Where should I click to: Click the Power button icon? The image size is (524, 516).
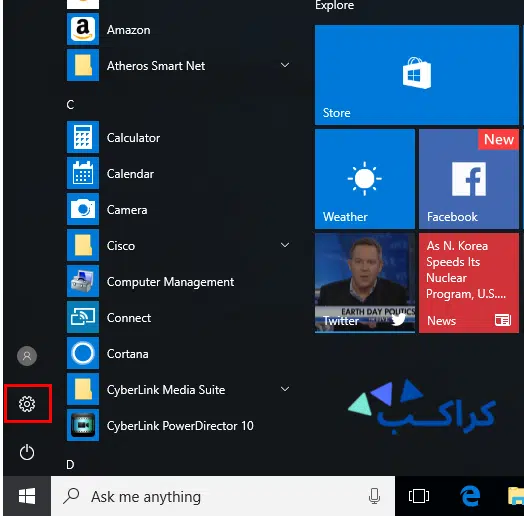(x=27, y=453)
